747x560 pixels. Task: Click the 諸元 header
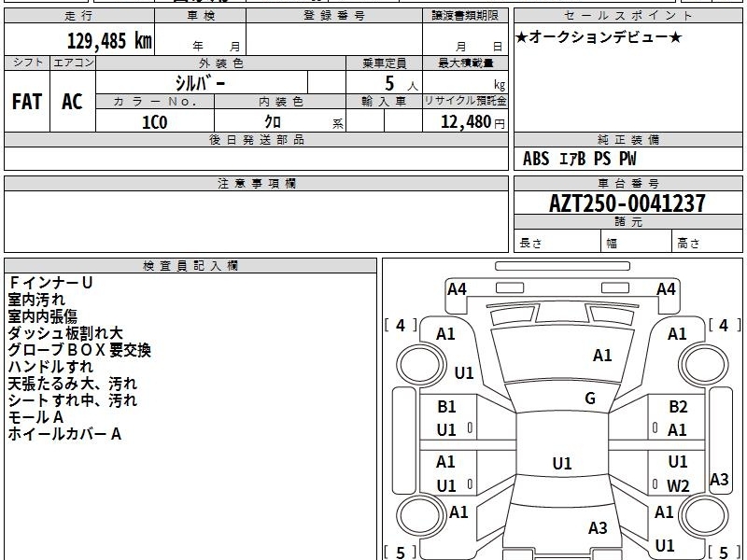627,221
